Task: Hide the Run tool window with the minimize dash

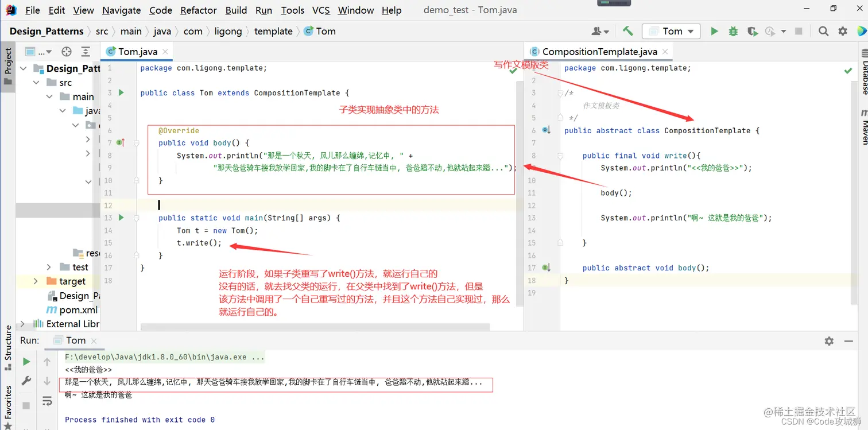Action: pos(848,341)
